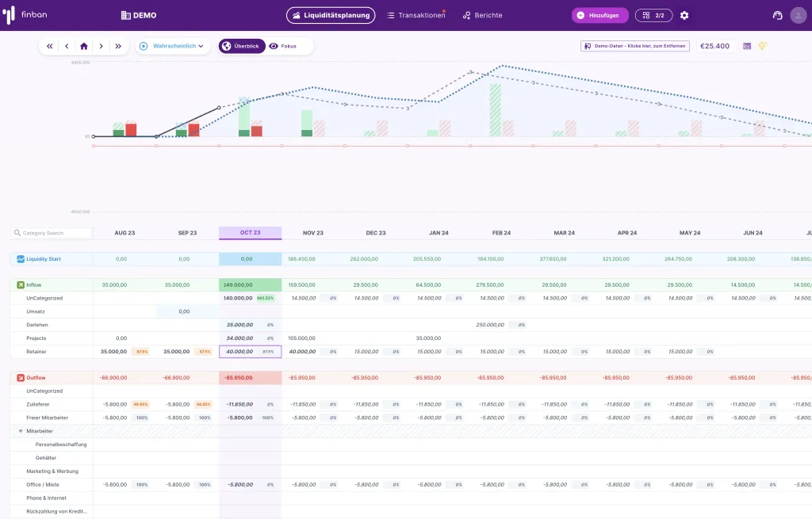Switch to the Überblick view toggle
This screenshot has height=519, width=812.
pyautogui.click(x=242, y=45)
